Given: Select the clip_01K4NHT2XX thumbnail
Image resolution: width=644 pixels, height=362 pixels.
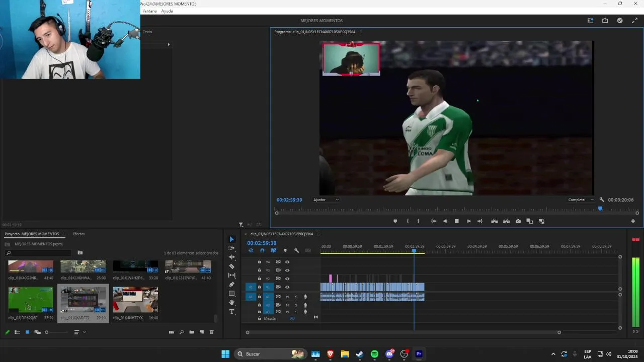Looking at the screenshot, I should (135, 300).
